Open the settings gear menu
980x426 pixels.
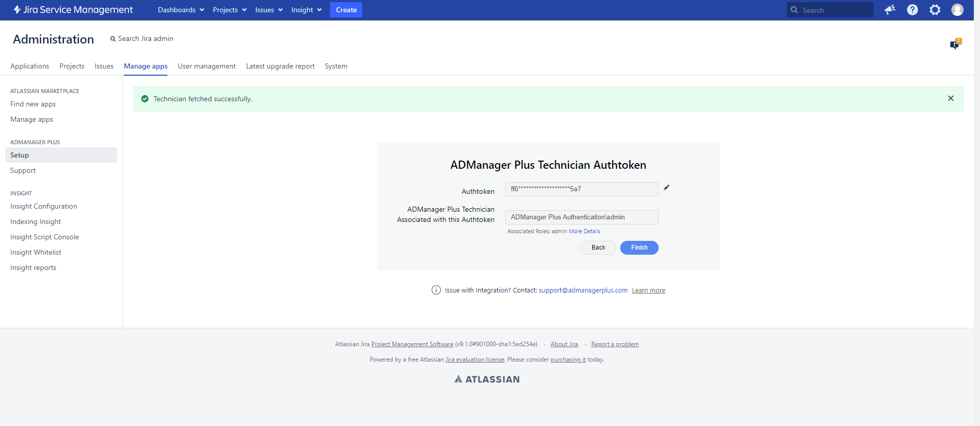[935, 10]
